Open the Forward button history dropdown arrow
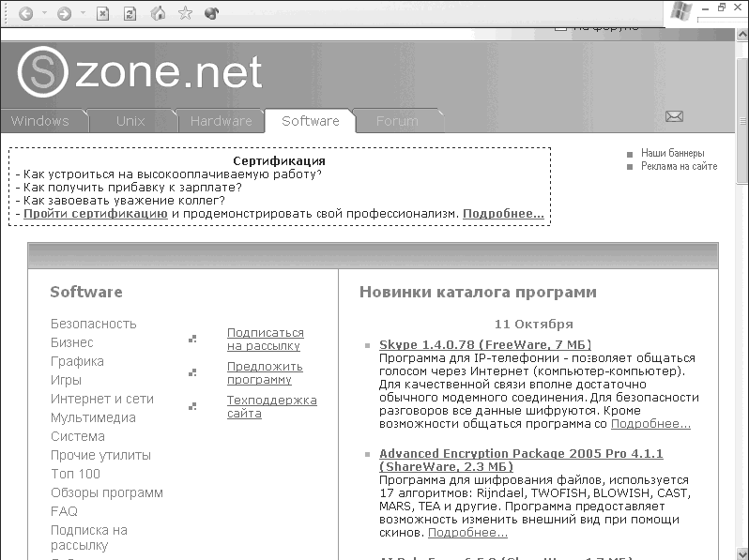This screenshot has height=560, width=749. coord(83,13)
